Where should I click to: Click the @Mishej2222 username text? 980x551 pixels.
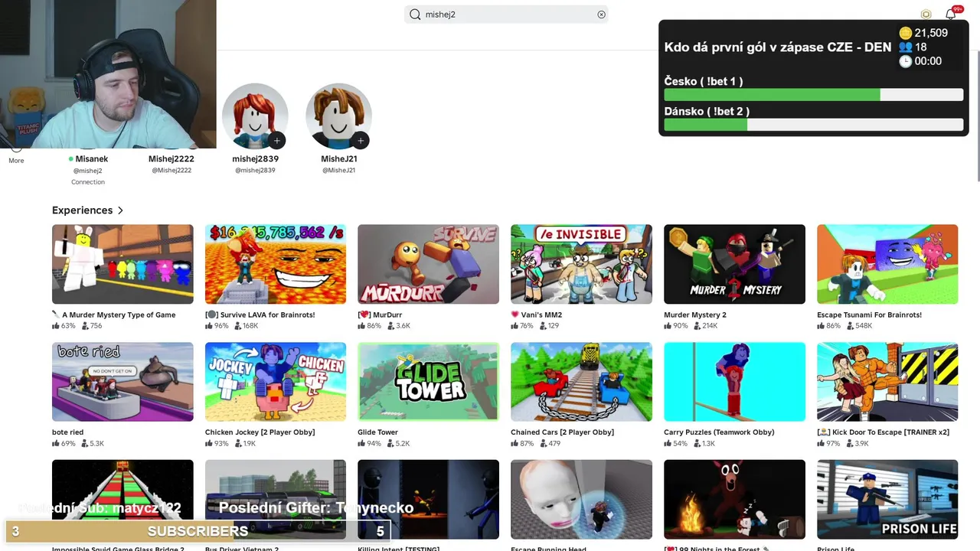pos(171,171)
